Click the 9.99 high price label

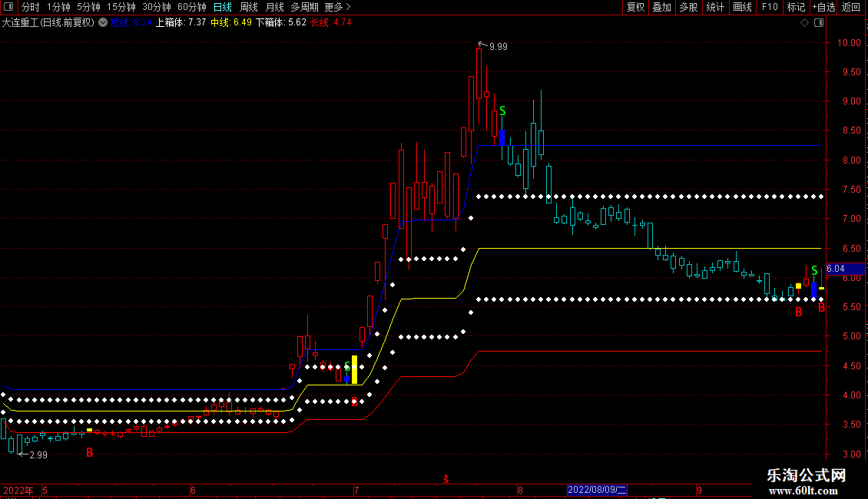(499, 47)
